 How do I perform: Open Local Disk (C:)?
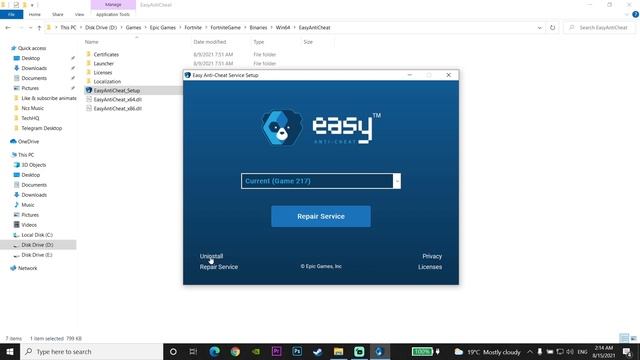pos(37,235)
